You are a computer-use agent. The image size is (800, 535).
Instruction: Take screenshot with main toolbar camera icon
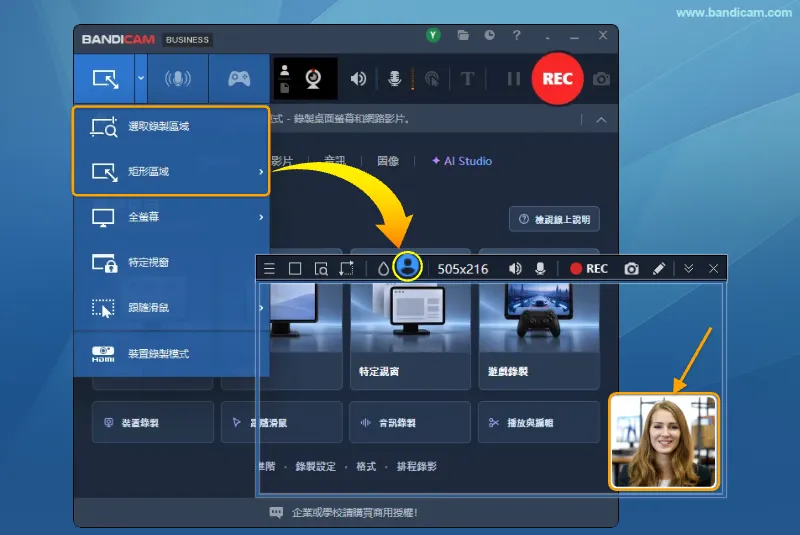[x=601, y=79]
